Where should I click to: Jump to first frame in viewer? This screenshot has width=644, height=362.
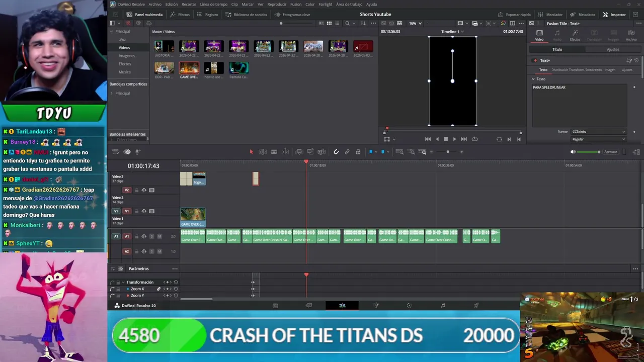point(428,139)
